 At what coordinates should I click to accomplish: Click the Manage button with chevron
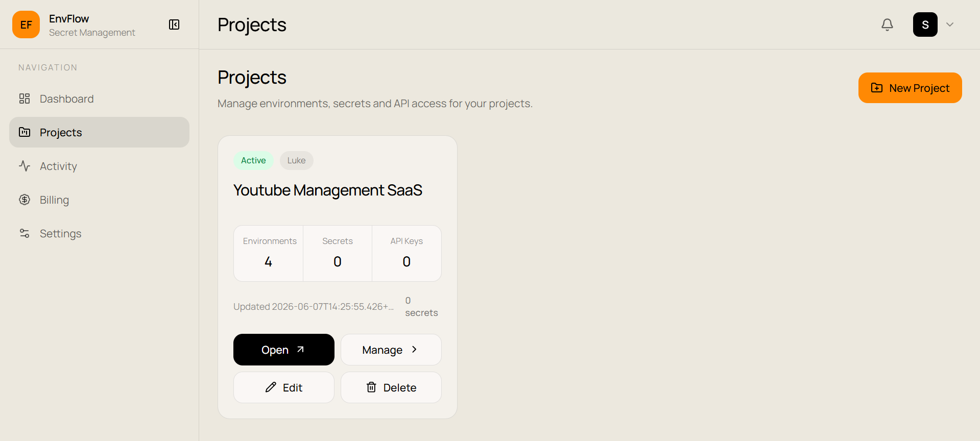[x=391, y=350]
